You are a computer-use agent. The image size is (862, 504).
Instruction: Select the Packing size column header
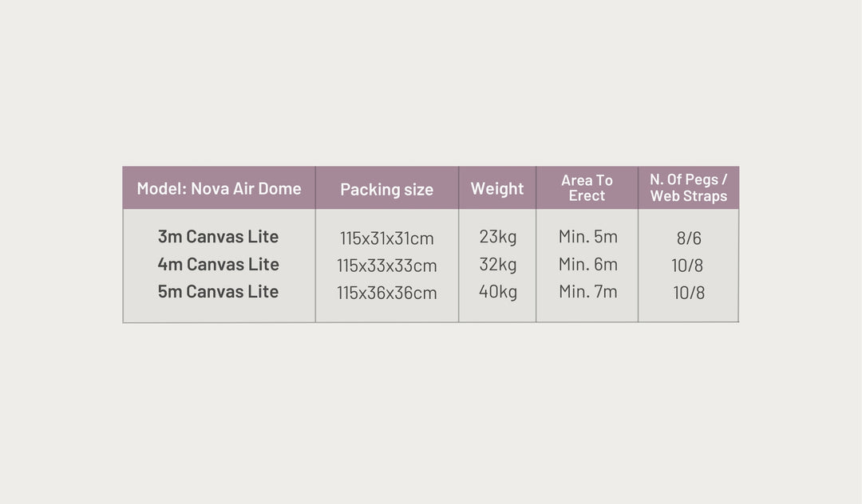[386, 190]
